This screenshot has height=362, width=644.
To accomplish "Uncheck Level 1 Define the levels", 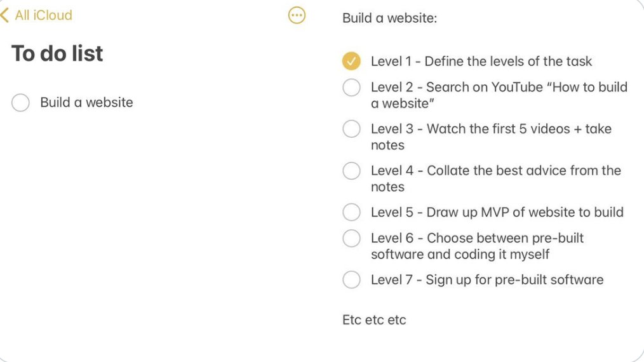I will 351,62.
